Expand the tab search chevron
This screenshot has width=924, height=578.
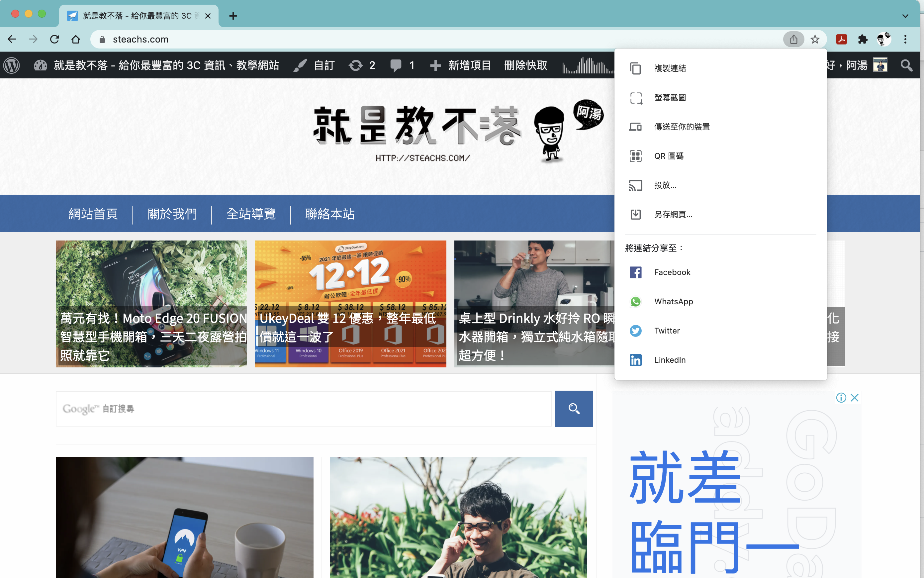(905, 16)
